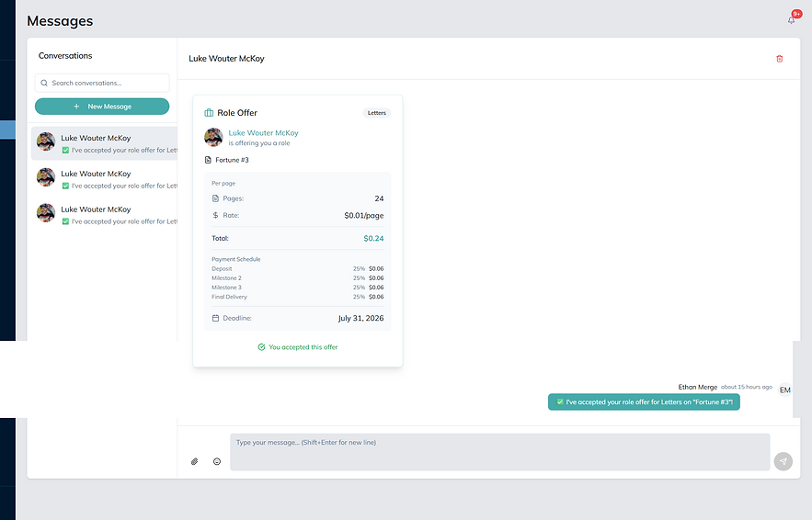The image size is (812, 520).
Task: Click the accepted role offer message bubble
Action: 644,402
